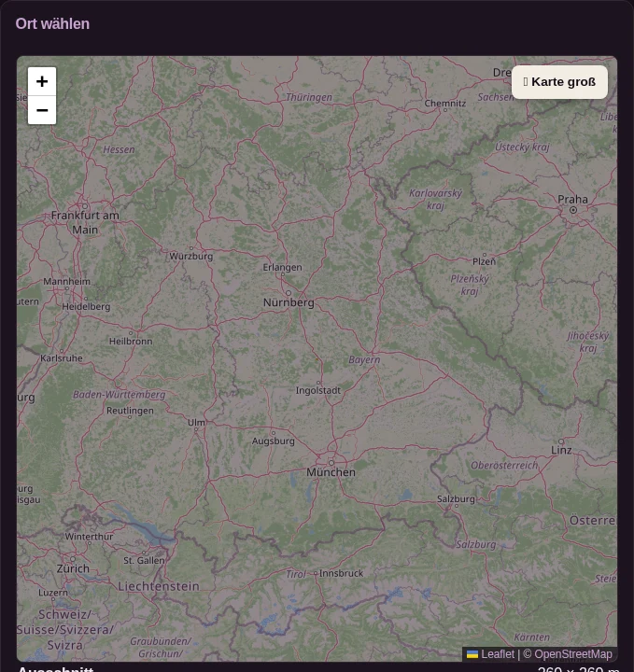This screenshot has width=634, height=672.
Task: Select Reutlingen on the map
Action: [x=130, y=411]
